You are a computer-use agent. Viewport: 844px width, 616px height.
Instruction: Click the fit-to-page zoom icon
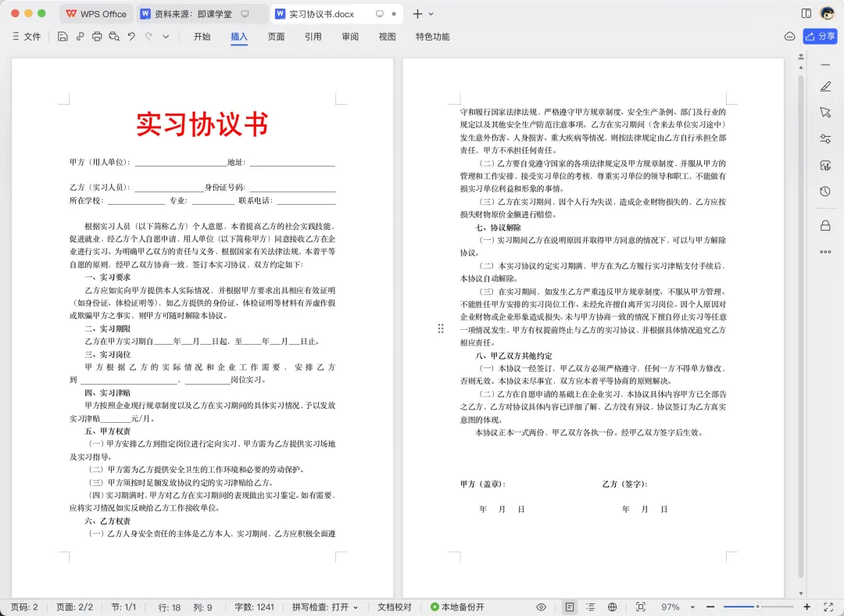click(641, 607)
